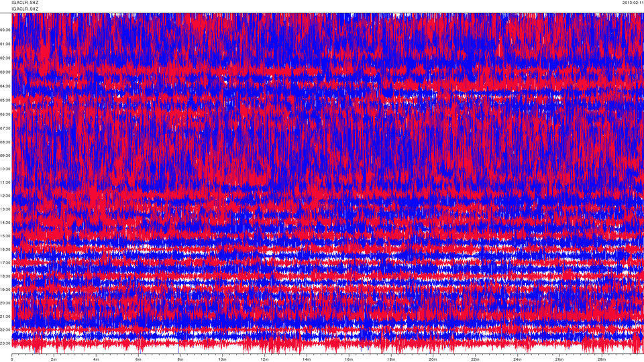This screenshot has width=644, height=362.
Task: Click the 02:30 time label
Action: pos(5,58)
